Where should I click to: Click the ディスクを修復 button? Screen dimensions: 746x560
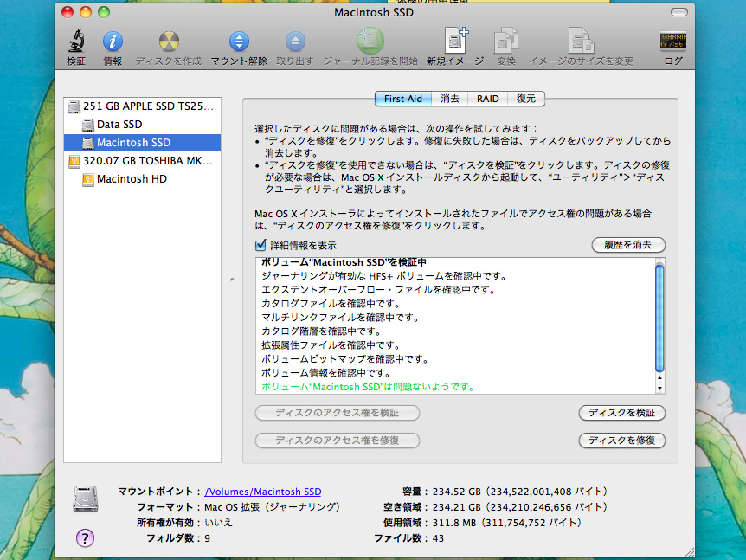pos(622,440)
